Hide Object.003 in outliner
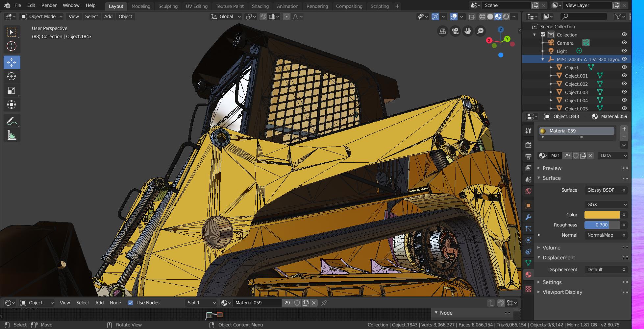The width and height of the screenshot is (644, 329). (624, 92)
